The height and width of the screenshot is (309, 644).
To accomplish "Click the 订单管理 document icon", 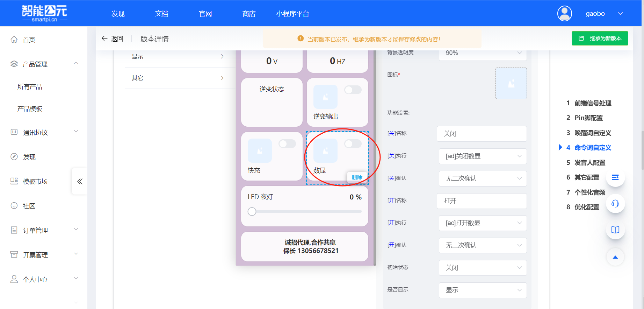I will (14, 230).
